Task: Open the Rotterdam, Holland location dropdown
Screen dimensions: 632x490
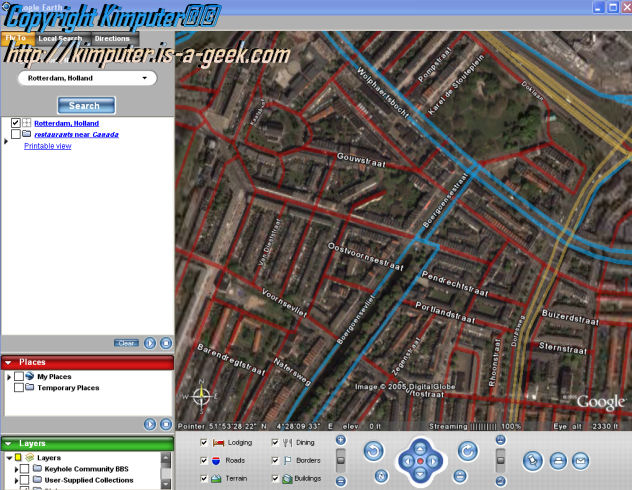Action: pos(145,78)
